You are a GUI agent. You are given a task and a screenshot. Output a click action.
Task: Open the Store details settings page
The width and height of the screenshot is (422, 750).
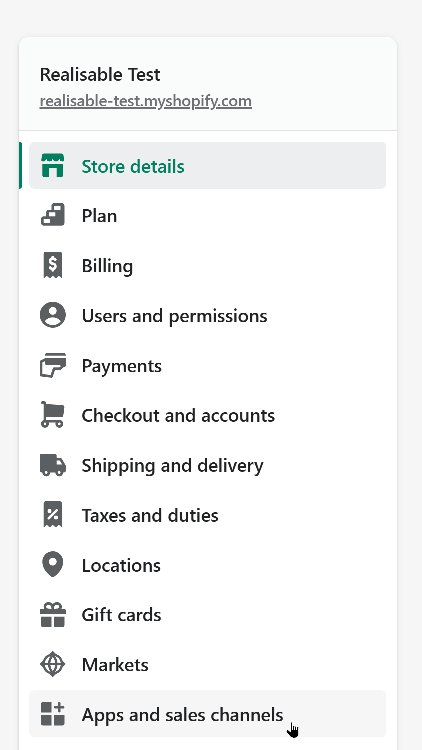(x=208, y=165)
